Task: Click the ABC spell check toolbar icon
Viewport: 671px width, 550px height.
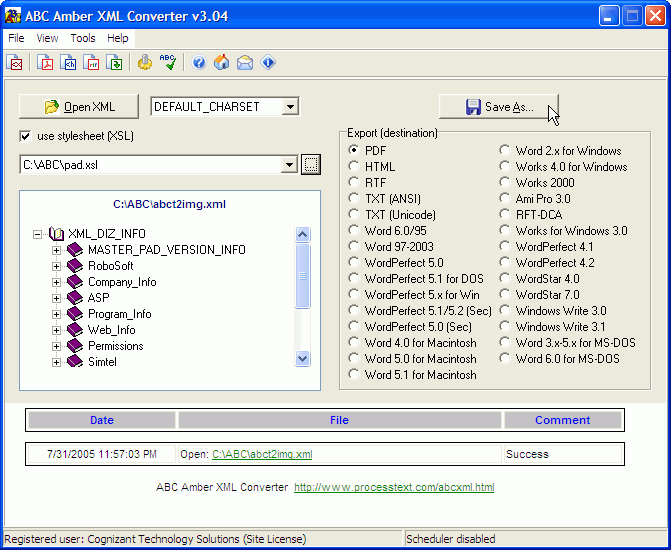Action: 168,62
